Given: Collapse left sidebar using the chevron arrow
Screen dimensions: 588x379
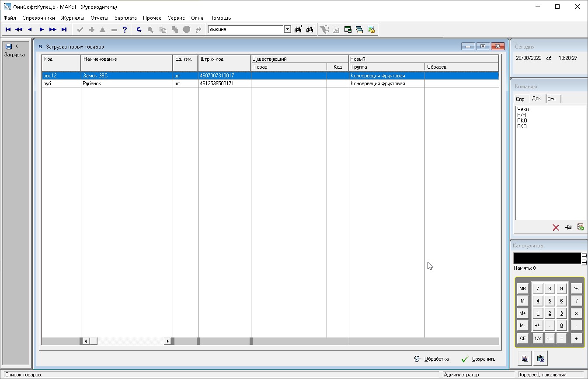Looking at the screenshot, I should point(17,46).
